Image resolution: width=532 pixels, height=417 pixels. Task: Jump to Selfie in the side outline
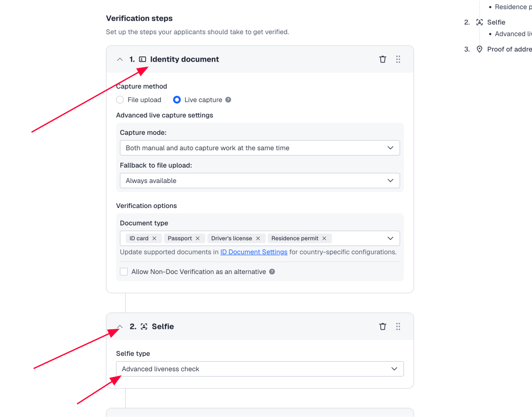tap(496, 23)
